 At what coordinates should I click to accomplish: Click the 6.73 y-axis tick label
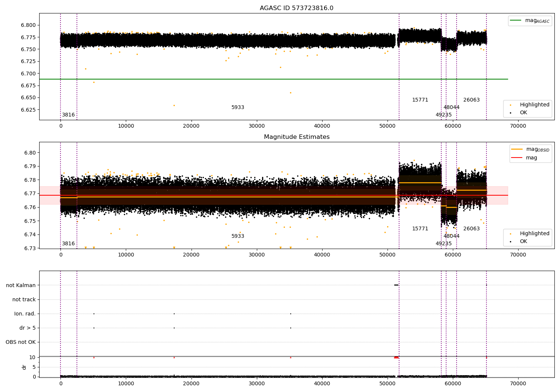click(30, 248)
